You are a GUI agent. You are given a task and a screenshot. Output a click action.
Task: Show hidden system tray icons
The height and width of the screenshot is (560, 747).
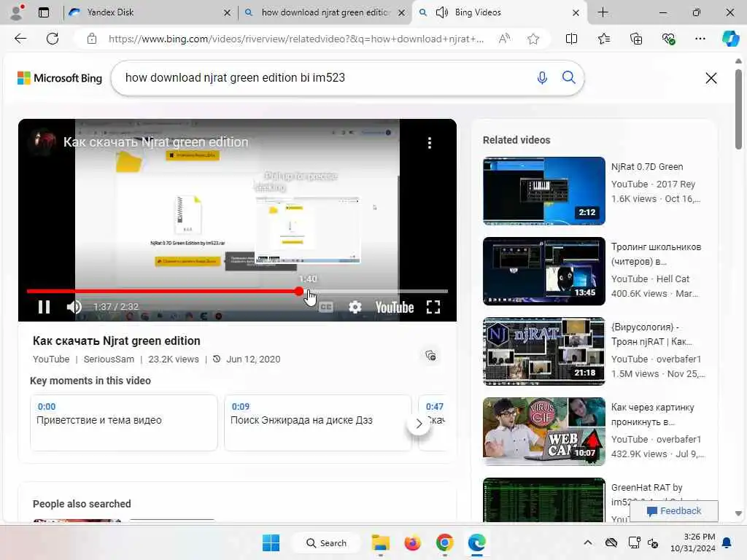588,542
